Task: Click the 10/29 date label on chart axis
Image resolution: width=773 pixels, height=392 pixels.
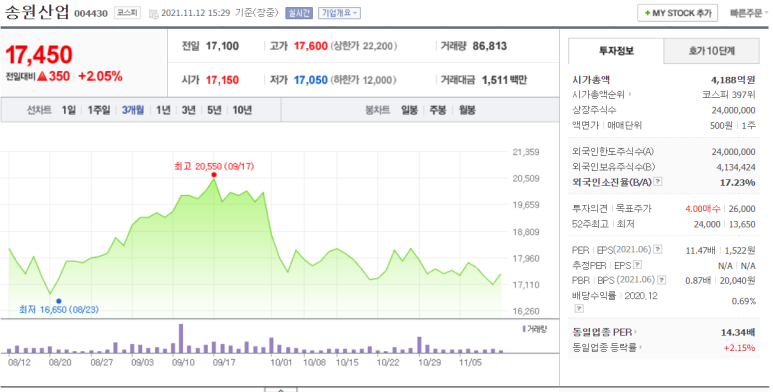Action: coord(429,362)
